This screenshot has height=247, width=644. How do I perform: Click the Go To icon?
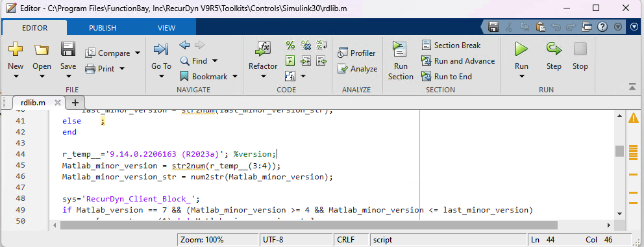[x=161, y=50]
